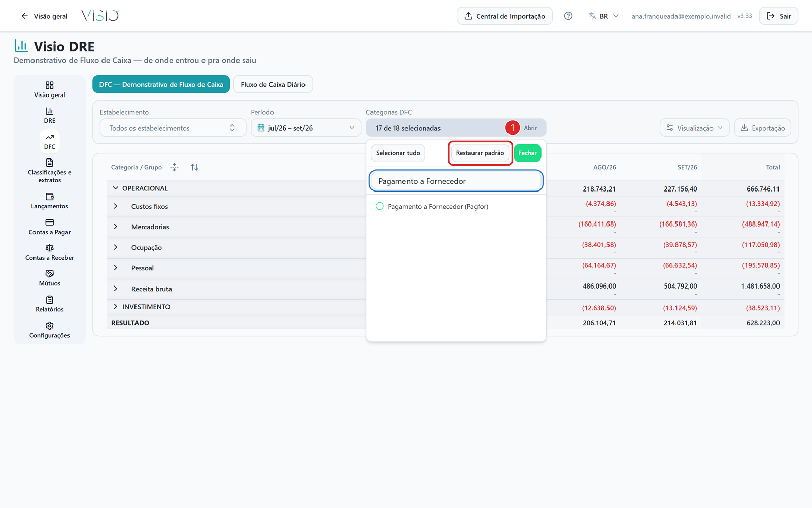Image resolution: width=812 pixels, height=508 pixels.
Task: Click the help question mark icon
Action: pyautogui.click(x=568, y=16)
